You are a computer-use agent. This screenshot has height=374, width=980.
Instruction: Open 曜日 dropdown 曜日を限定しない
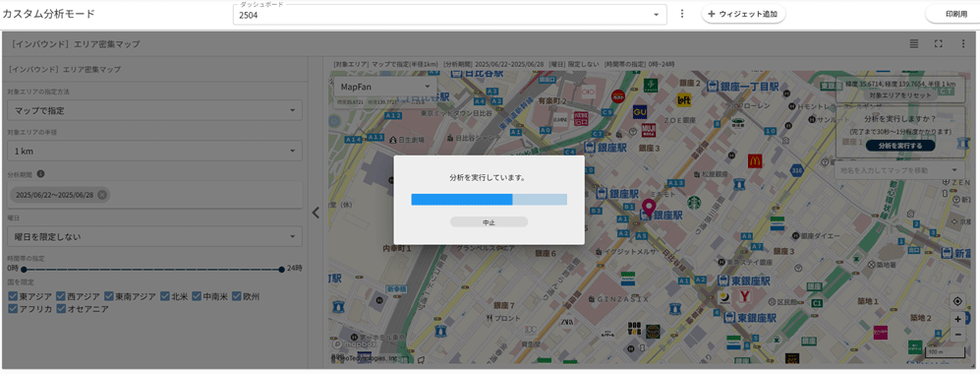click(155, 236)
